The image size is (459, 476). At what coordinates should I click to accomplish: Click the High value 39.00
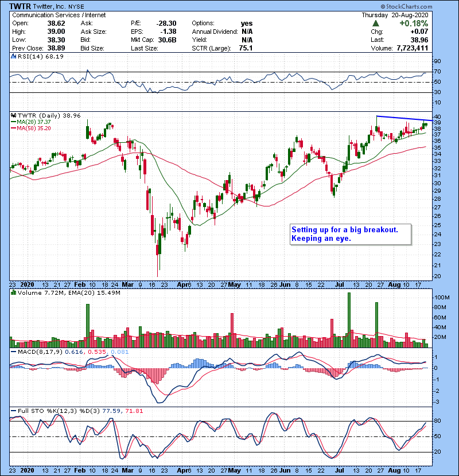coord(56,32)
